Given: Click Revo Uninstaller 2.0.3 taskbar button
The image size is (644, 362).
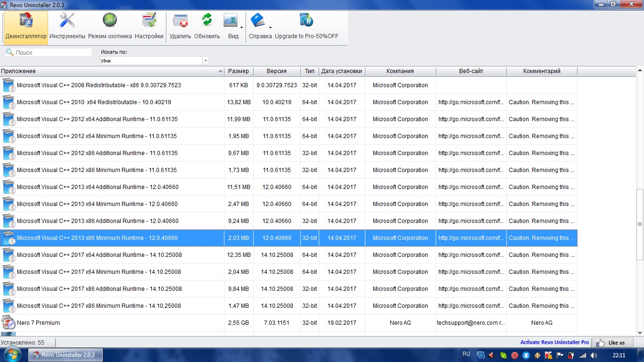Looking at the screenshot, I should click(x=65, y=355).
